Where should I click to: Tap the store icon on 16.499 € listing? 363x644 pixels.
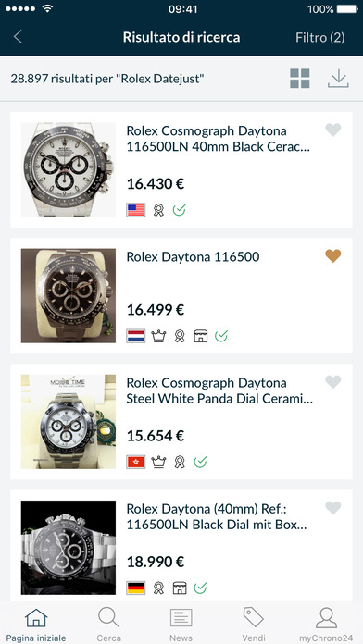(201, 337)
